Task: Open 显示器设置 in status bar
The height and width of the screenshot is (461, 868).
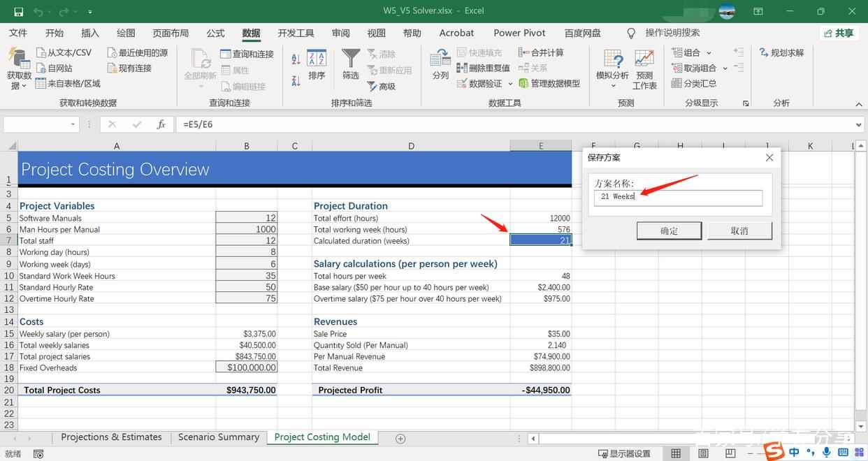Action: [x=625, y=454]
